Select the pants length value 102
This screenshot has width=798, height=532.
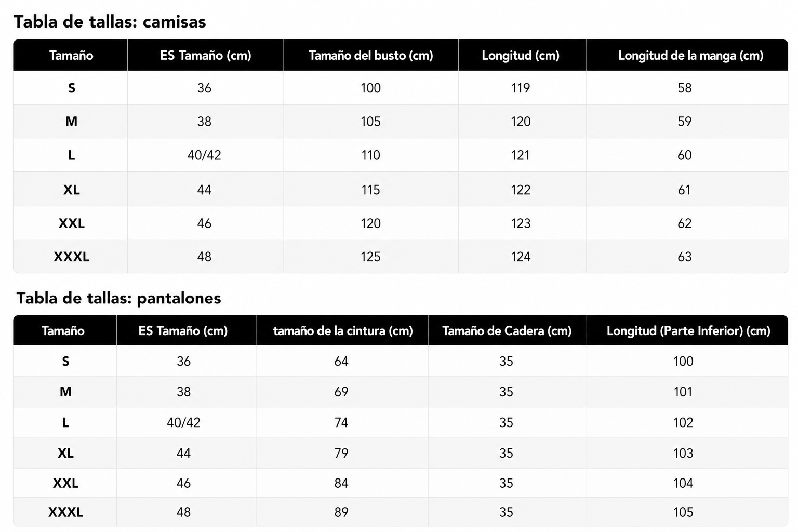[x=683, y=422]
